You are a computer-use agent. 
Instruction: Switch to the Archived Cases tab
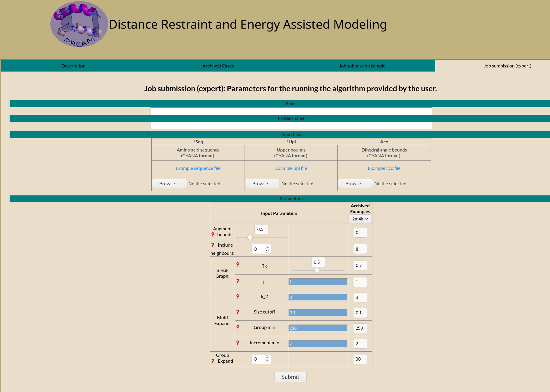coord(218,66)
